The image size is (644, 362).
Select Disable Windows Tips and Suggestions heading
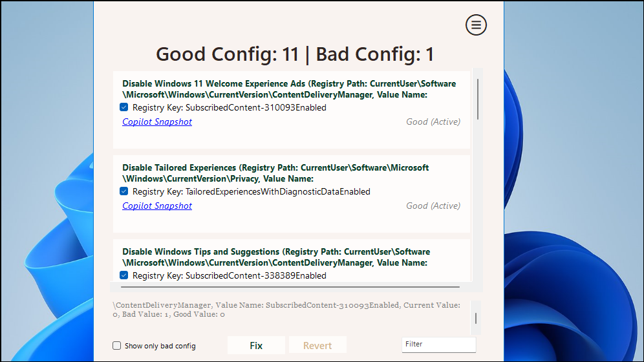click(276, 257)
